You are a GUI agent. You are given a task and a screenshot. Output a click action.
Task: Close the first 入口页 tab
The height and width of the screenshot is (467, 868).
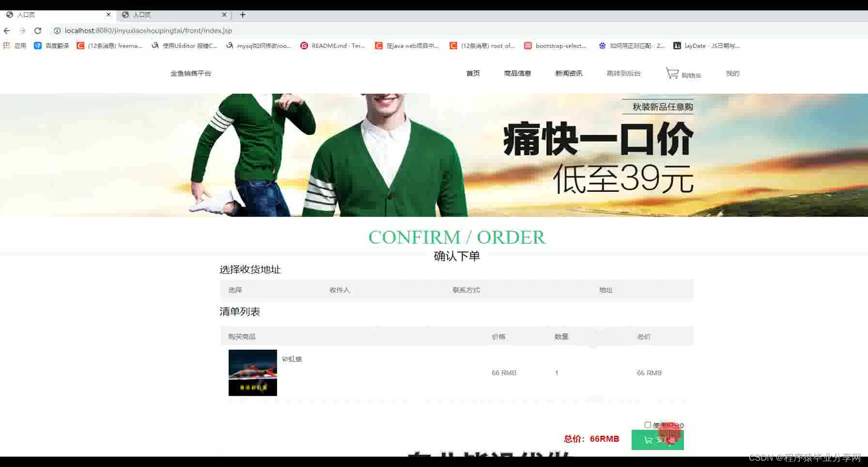108,15
